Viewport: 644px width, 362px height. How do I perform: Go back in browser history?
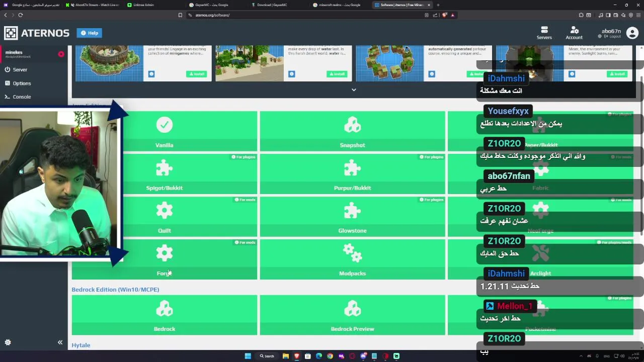pyautogui.click(x=6, y=15)
